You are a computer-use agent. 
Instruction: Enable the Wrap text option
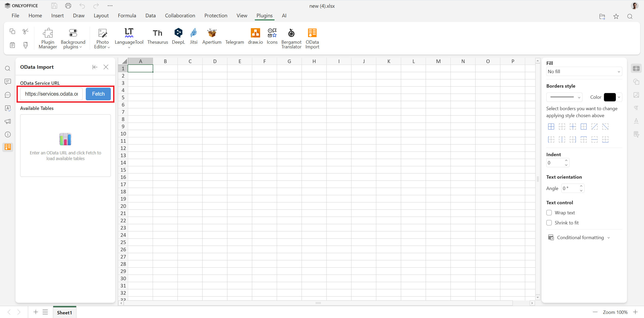pyautogui.click(x=549, y=213)
